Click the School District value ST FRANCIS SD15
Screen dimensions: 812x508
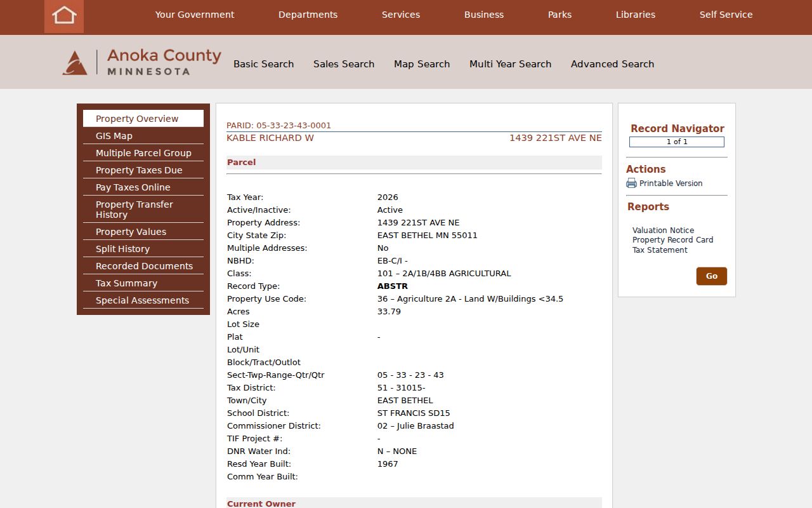coord(414,413)
